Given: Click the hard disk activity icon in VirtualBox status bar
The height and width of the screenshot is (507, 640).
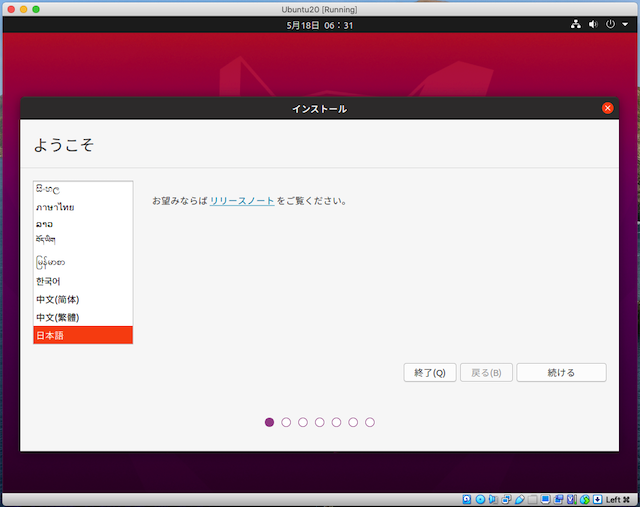Looking at the screenshot, I should pyautogui.click(x=467, y=499).
